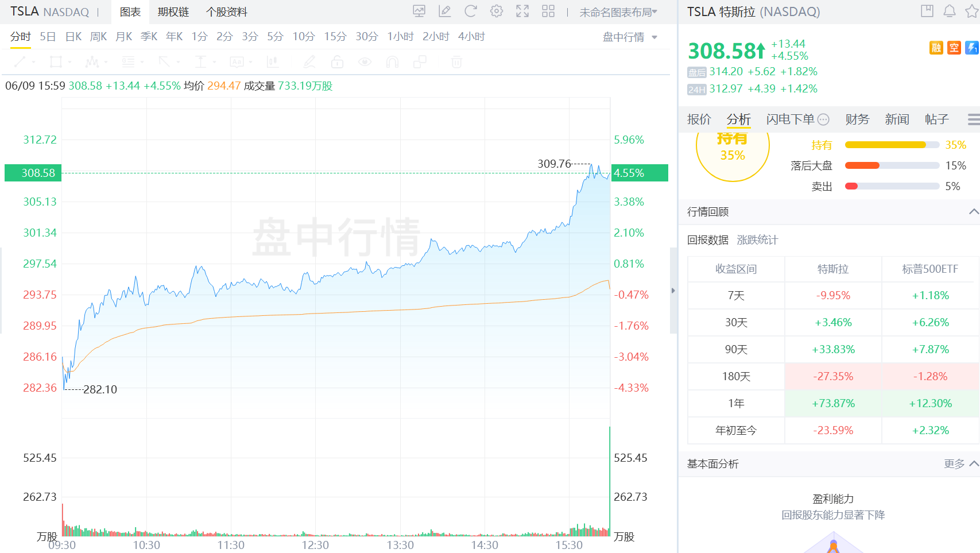The height and width of the screenshot is (553, 980).
Task: Select the trend line drawing tool
Action: pyautogui.click(x=21, y=62)
